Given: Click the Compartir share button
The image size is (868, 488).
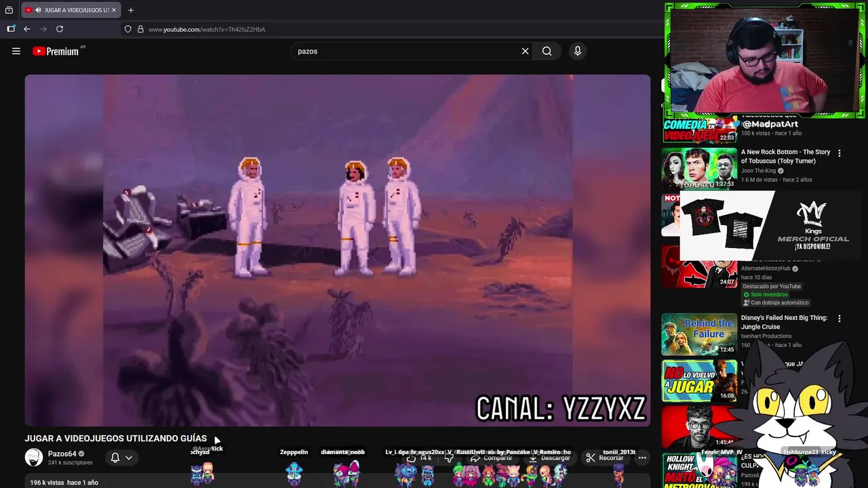Looking at the screenshot, I should tap(492, 458).
